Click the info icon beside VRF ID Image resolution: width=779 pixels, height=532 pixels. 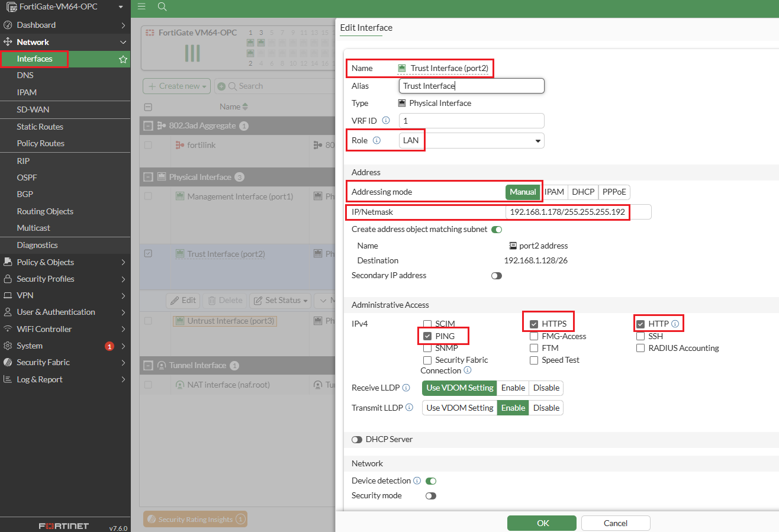point(386,120)
